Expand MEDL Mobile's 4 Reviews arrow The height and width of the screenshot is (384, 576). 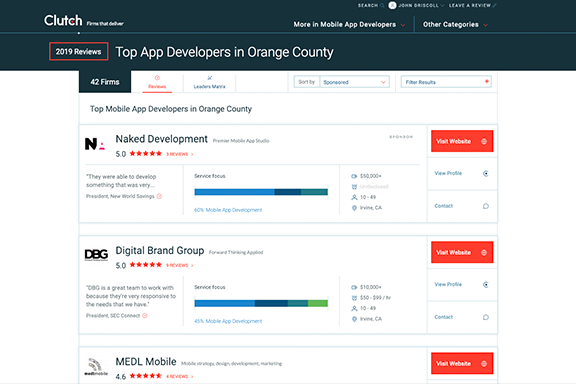[x=192, y=377]
